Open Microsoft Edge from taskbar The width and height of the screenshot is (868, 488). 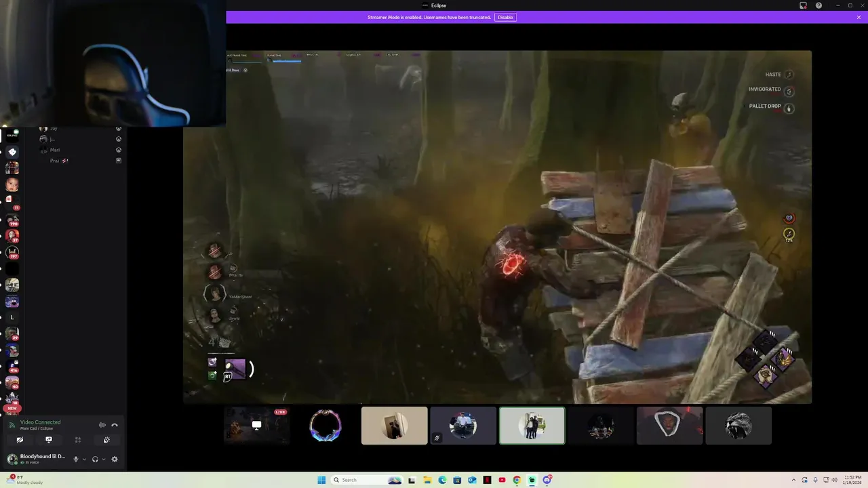pyautogui.click(x=442, y=480)
